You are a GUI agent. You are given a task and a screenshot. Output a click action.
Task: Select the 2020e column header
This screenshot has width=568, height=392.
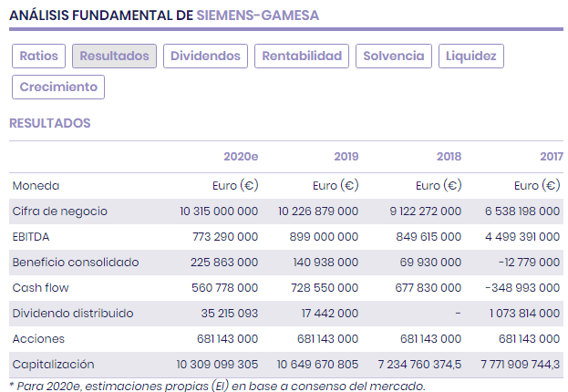pos(241,157)
